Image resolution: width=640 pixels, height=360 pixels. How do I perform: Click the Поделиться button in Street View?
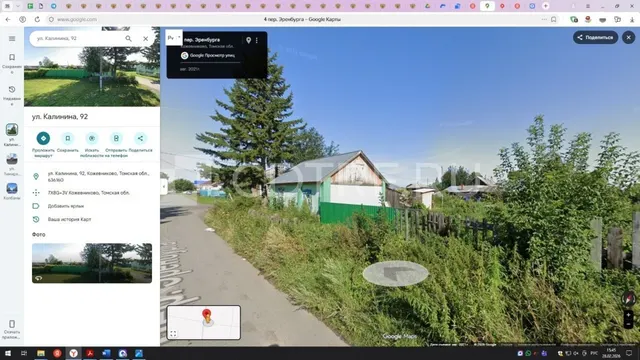595,37
